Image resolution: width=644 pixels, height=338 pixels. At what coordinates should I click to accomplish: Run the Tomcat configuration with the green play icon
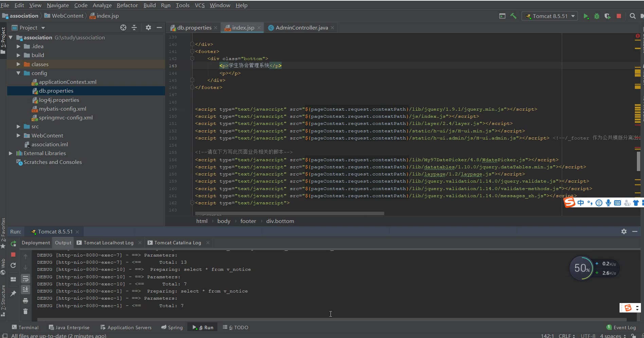point(586,16)
